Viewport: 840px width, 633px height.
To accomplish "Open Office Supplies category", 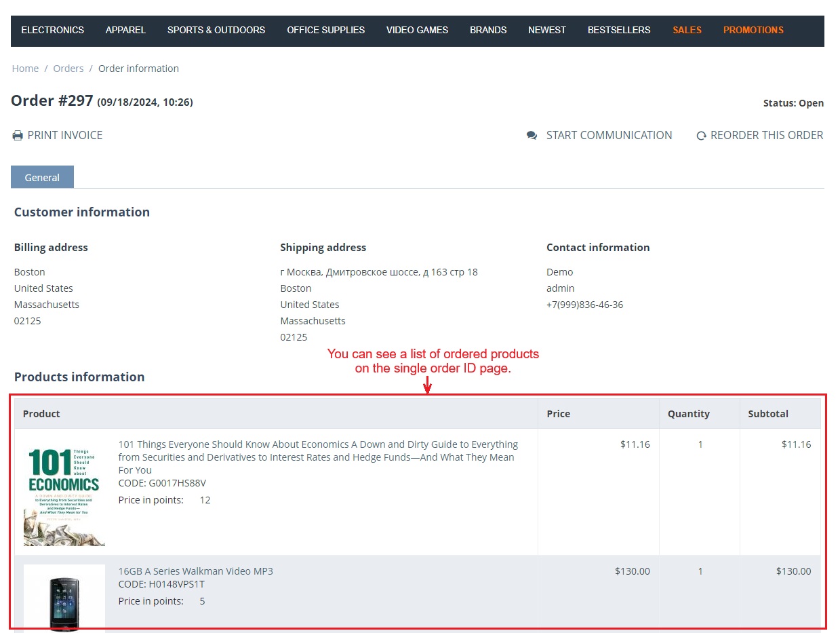I will coord(326,30).
